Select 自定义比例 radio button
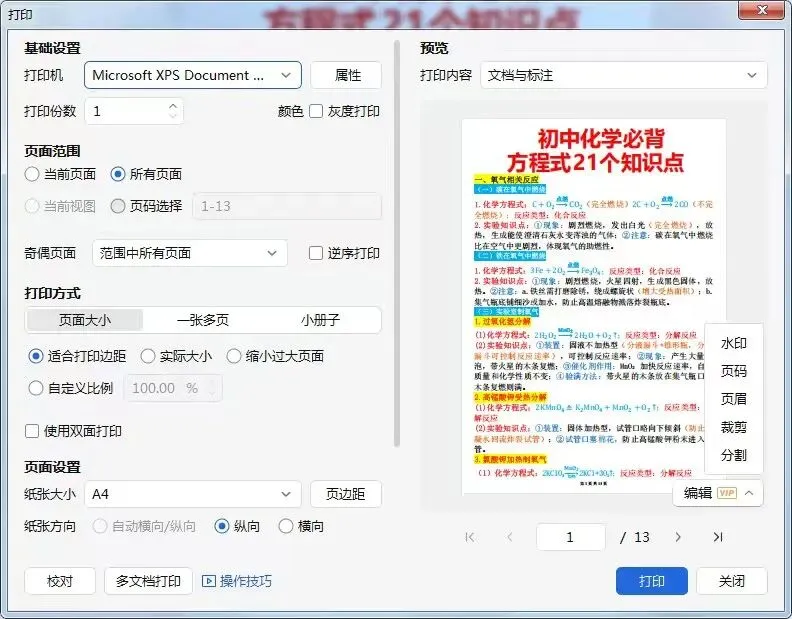This screenshot has height=619, width=792. 35,388
